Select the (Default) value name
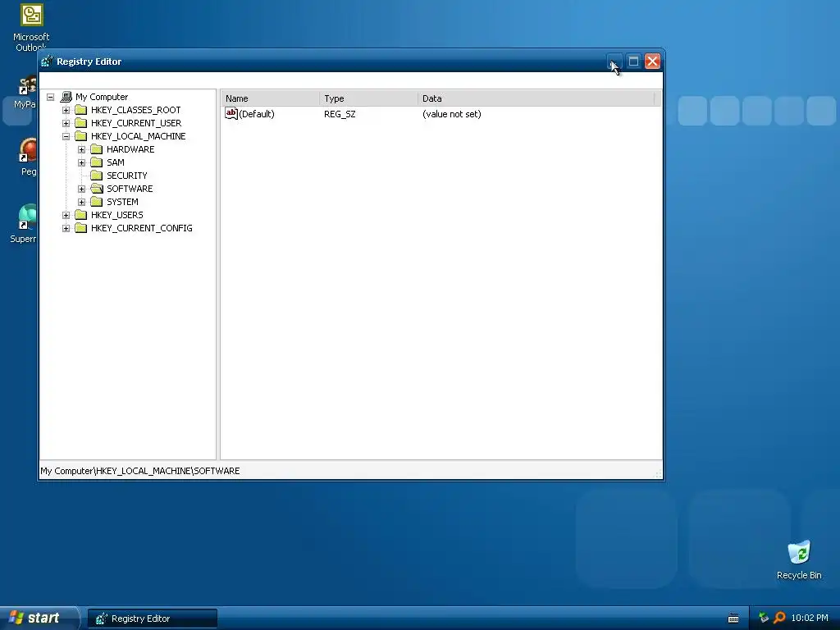 [257, 114]
